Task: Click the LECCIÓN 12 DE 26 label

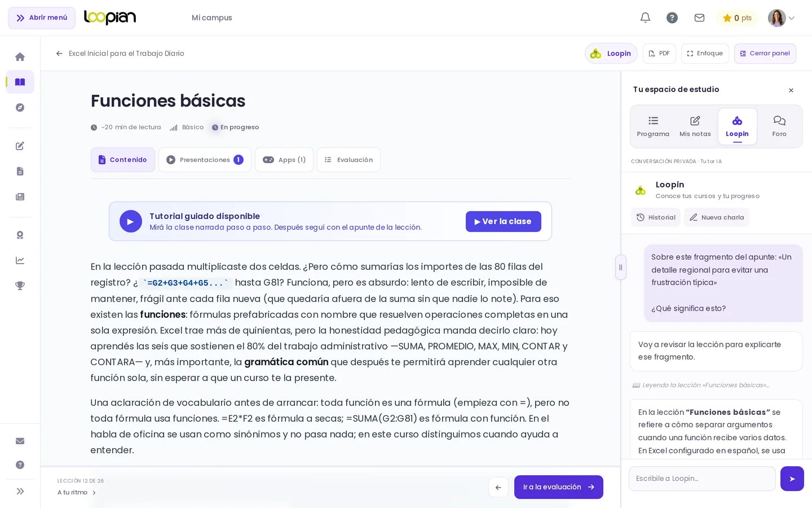Action: pos(81,481)
